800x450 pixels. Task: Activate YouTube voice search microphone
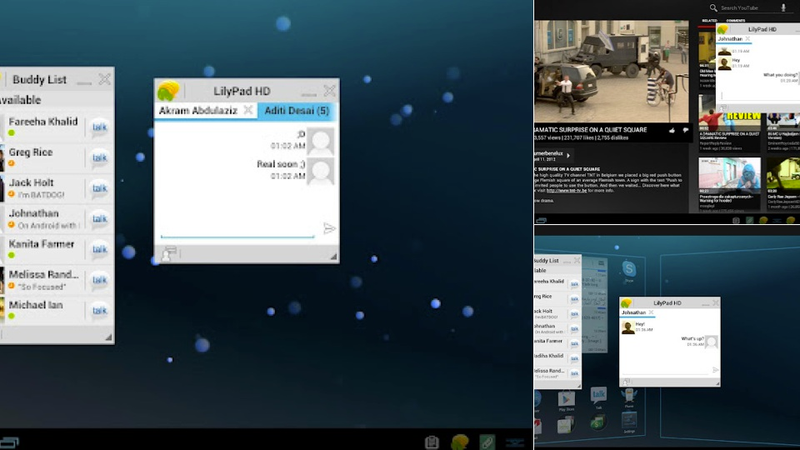coord(784,7)
